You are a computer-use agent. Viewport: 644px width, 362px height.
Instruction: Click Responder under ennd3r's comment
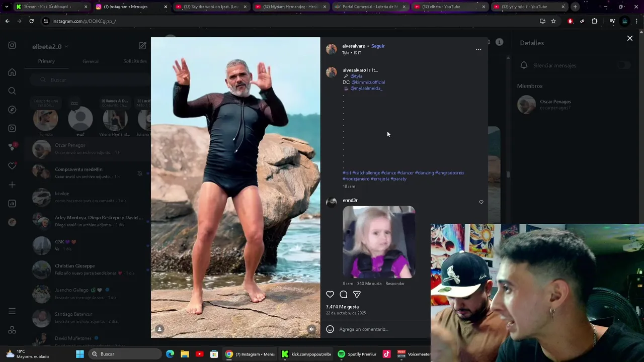(395, 284)
